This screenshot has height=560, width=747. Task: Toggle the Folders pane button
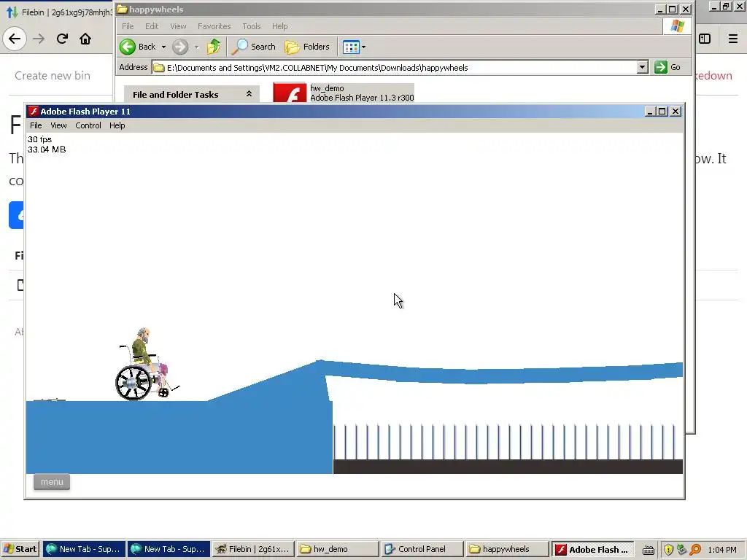pyautogui.click(x=307, y=47)
